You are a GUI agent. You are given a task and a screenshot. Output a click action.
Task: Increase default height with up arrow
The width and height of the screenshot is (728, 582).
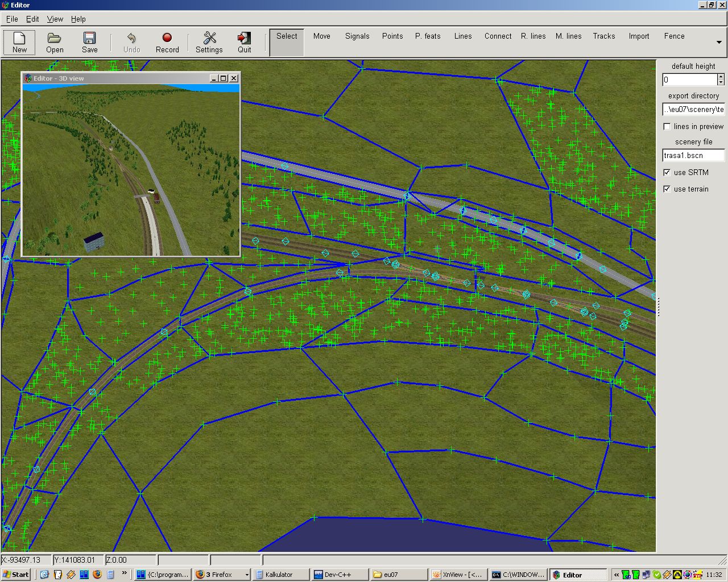click(x=721, y=77)
